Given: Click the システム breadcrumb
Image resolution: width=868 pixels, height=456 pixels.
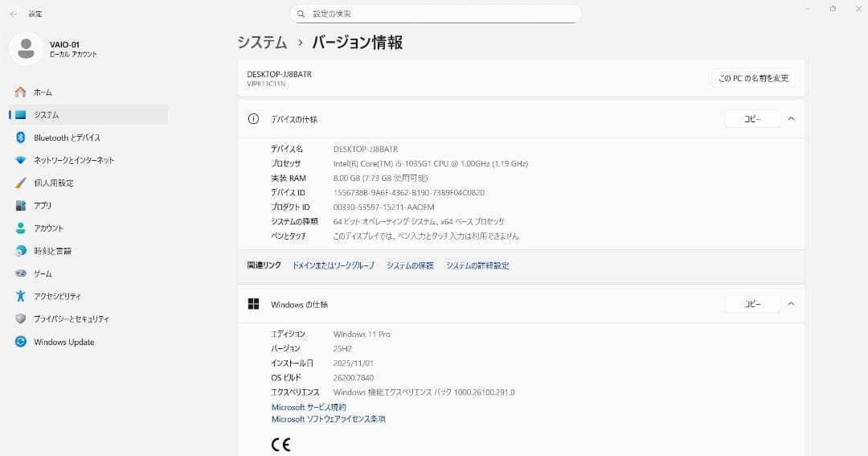Looking at the screenshot, I should 262,43.
